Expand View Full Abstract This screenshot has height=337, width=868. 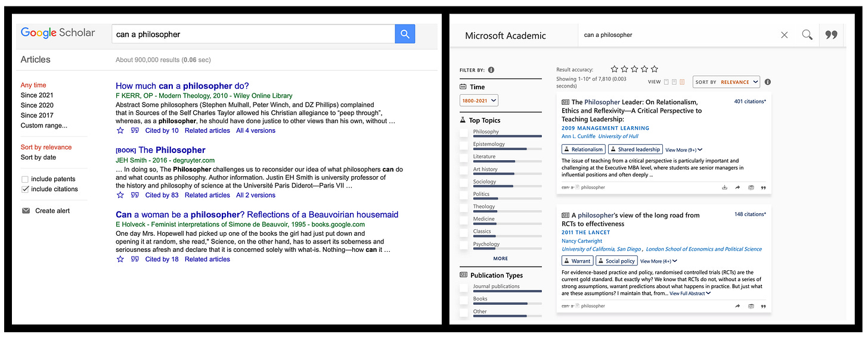pos(690,294)
